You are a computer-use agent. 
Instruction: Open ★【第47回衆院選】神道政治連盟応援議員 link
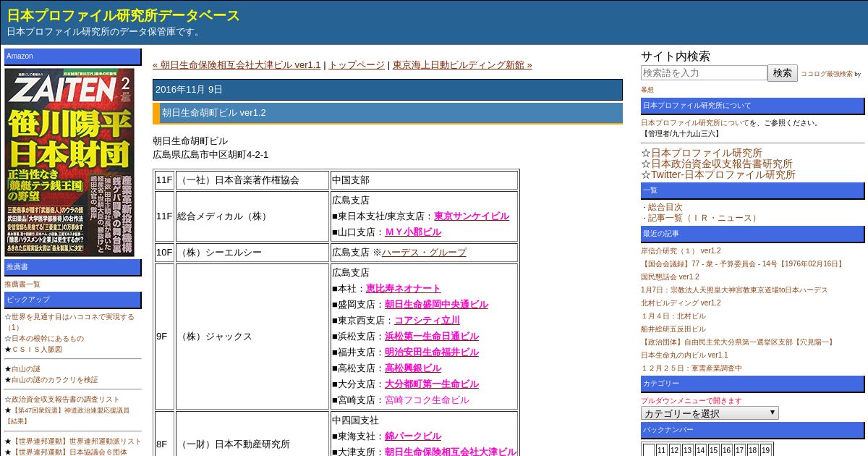(67, 415)
